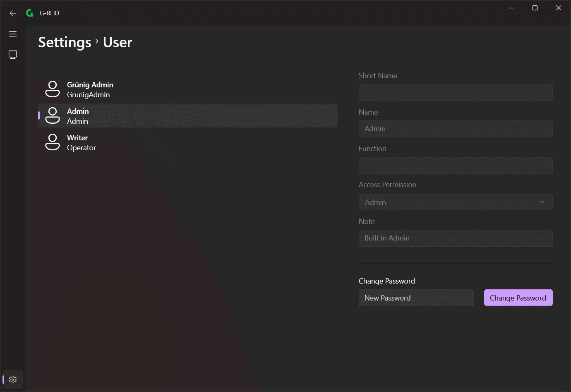Click the User breadcrumb title
The width and height of the screenshot is (571, 392).
118,42
